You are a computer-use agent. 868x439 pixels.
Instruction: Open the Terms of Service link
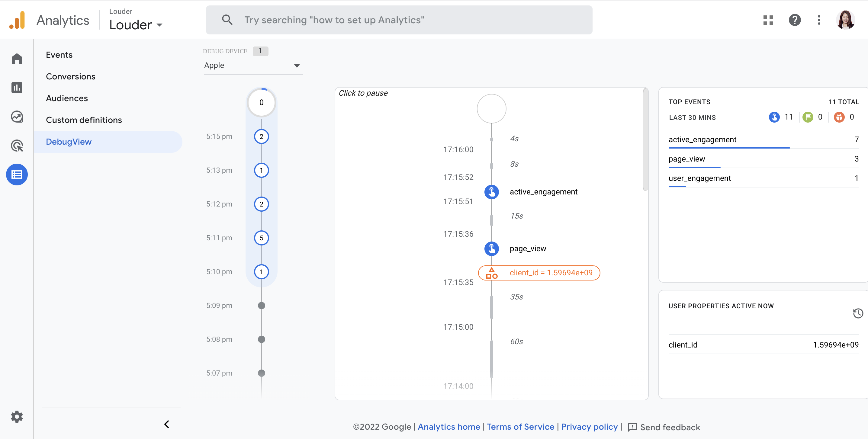520,427
